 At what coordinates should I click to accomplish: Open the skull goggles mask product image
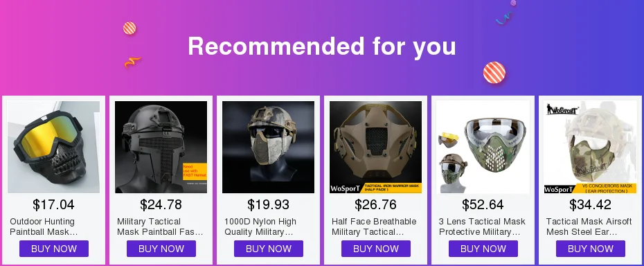pyautogui.click(x=53, y=147)
